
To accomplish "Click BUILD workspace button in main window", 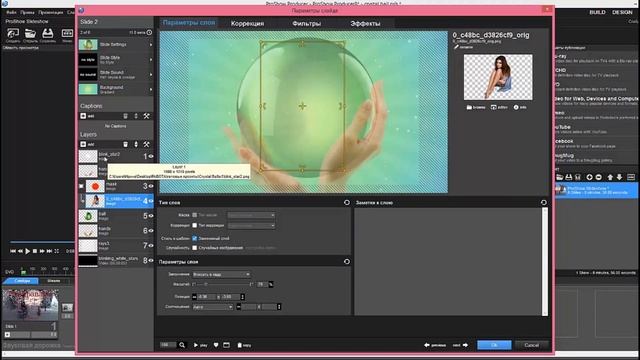I will pyautogui.click(x=597, y=12).
